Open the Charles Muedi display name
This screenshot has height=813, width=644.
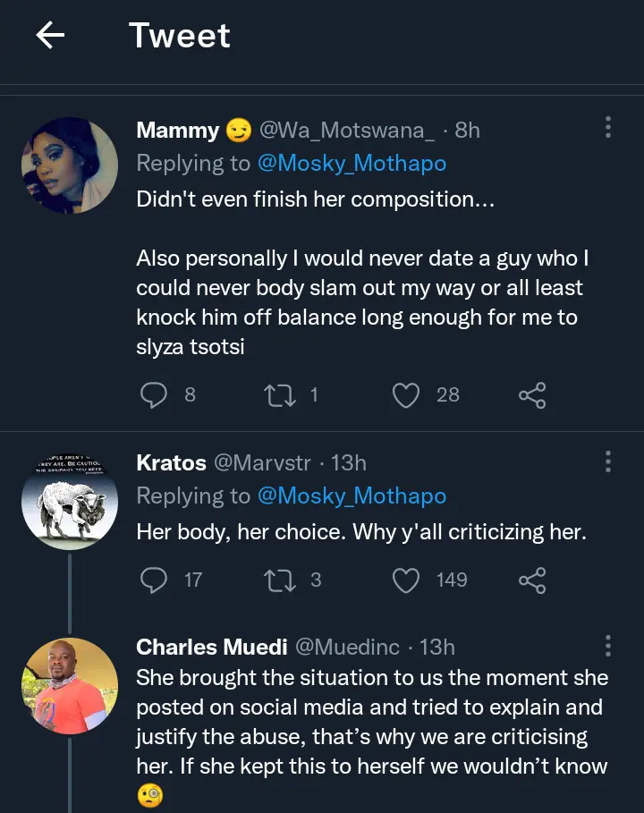210,647
